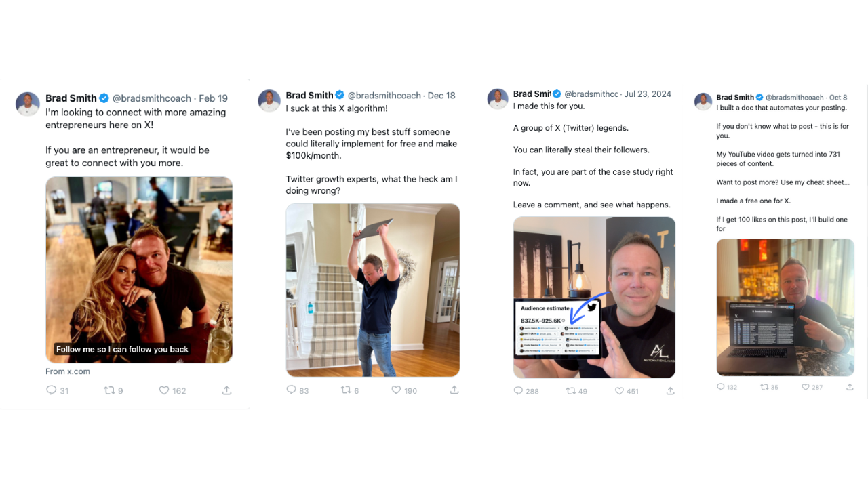Click the retweet icon showing 49 reposts
868x488 pixels.
pyautogui.click(x=571, y=391)
